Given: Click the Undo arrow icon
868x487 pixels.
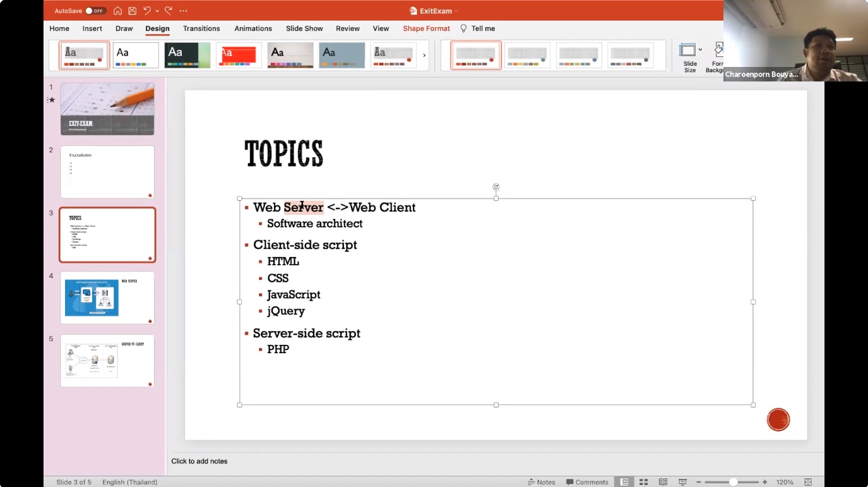Looking at the screenshot, I should (x=147, y=11).
